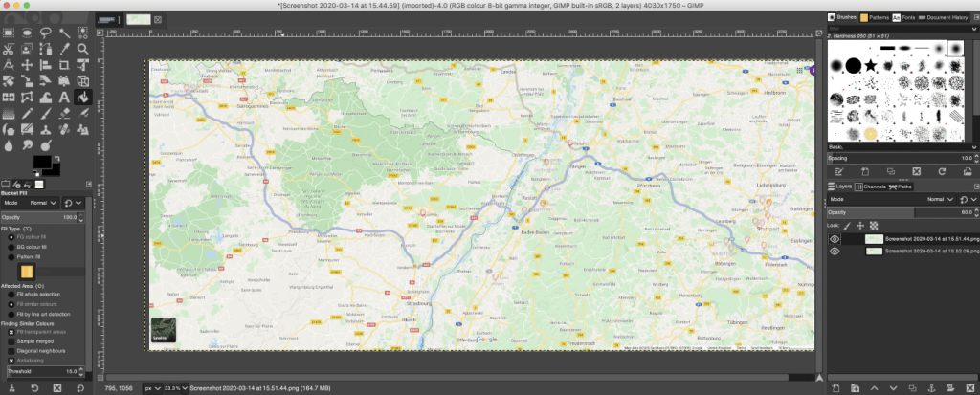The width and height of the screenshot is (980, 395).
Task: Open the unit px dropdown in status bar
Action: [x=152, y=388]
